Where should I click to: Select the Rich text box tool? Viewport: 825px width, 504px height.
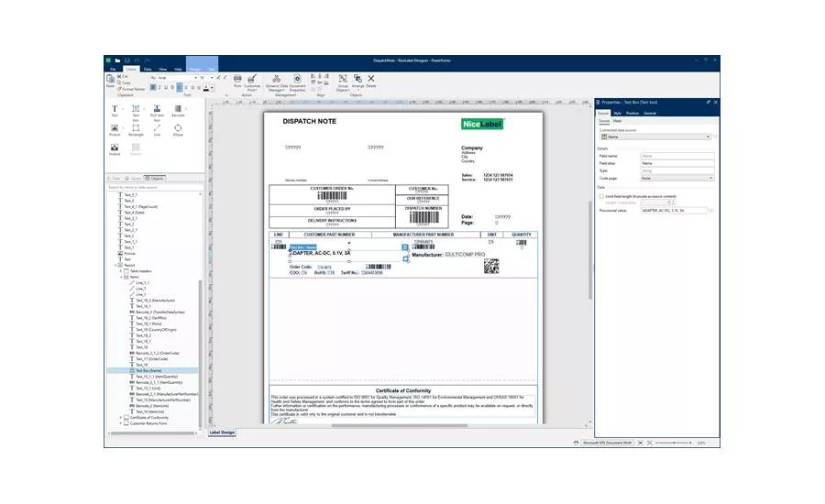pos(157,112)
